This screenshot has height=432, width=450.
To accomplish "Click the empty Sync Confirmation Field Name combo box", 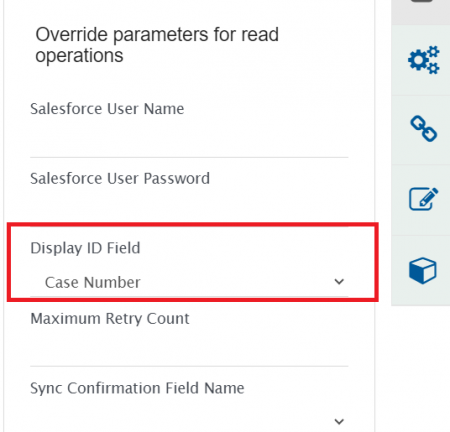I will [x=189, y=420].
